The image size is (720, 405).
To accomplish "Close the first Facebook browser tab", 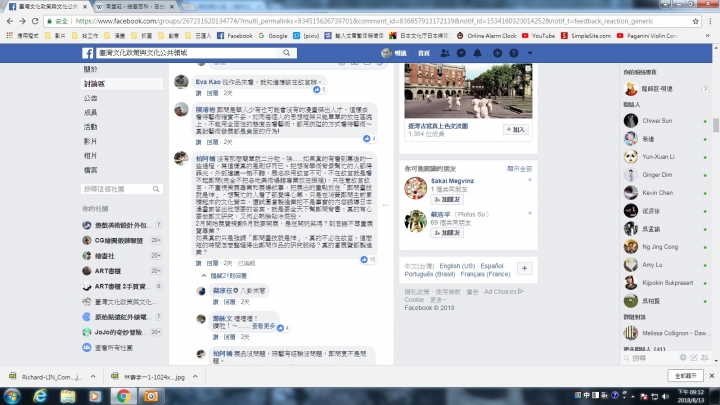I will [85, 6].
